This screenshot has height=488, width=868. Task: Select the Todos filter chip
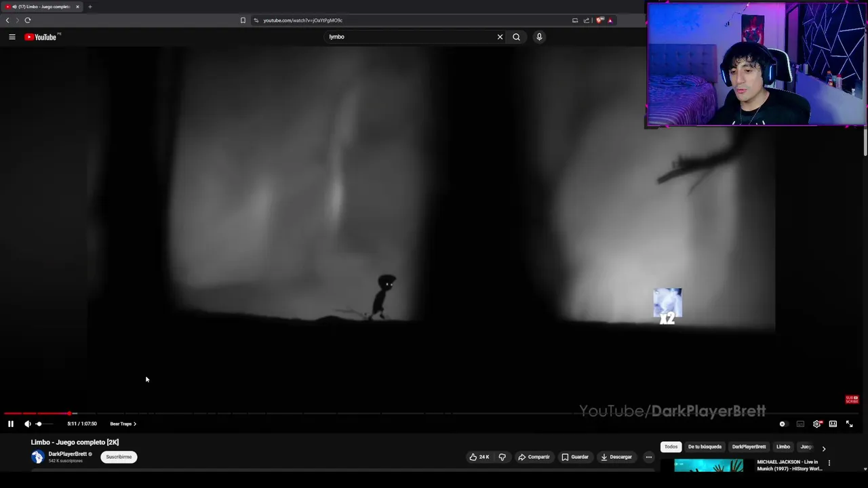(x=671, y=447)
